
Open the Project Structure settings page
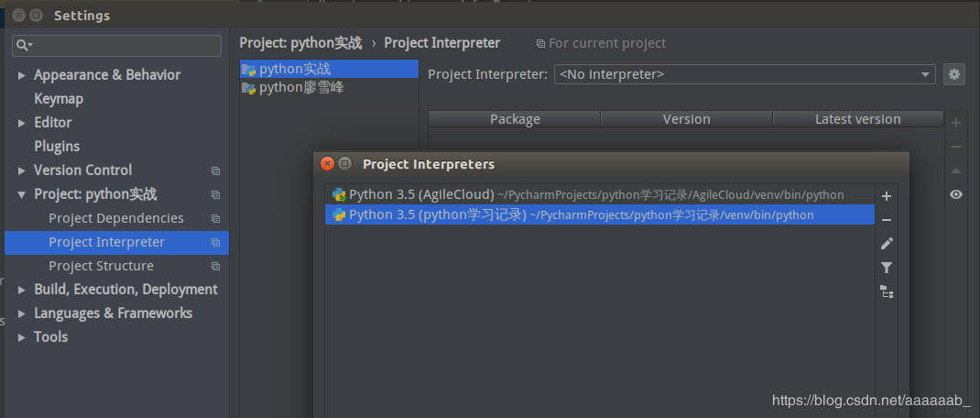point(101,266)
